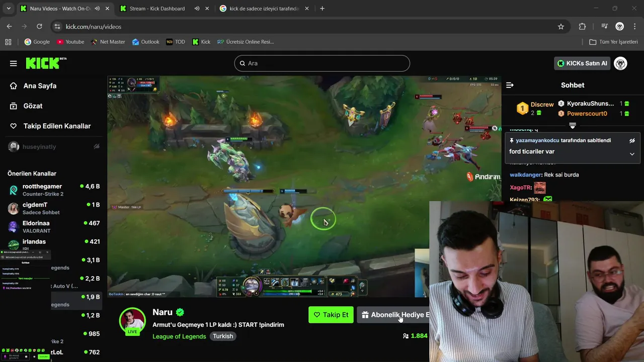
Task: Hide the pinned chat message
Action: (632, 141)
